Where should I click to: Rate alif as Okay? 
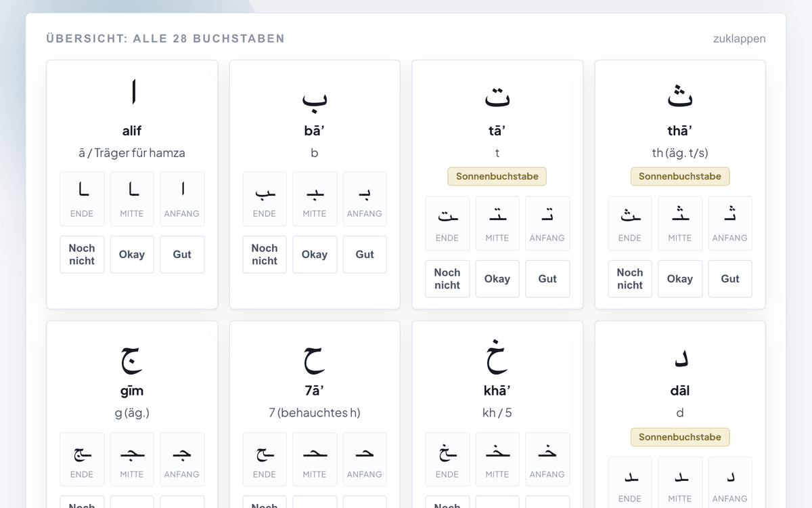[x=132, y=255]
